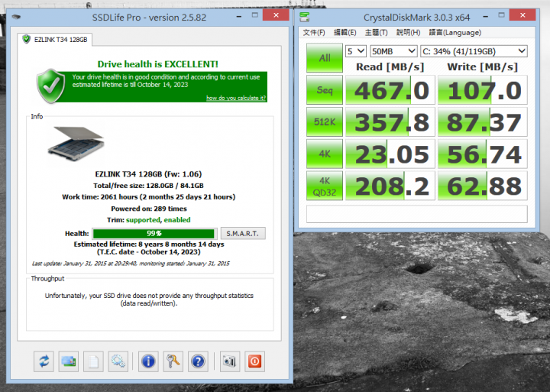Click the 'T.E.C. date - October 14, 2023' text
Screen dimensions: 550x392
(x=149, y=252)
